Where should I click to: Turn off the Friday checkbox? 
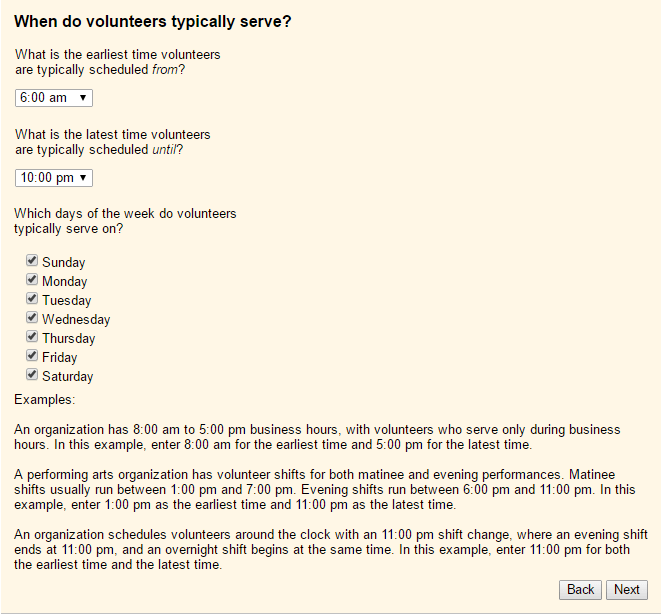click(x=32, y=356)
